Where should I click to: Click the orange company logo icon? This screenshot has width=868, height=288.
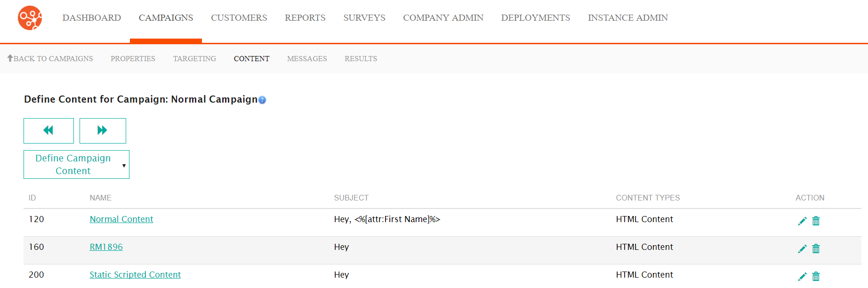(30, 18)
